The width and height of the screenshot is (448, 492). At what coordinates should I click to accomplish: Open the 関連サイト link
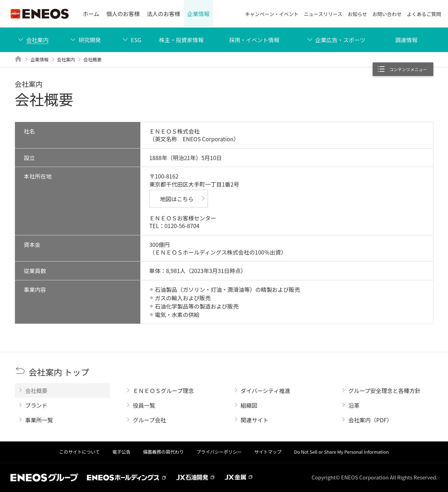click(254, 420)
